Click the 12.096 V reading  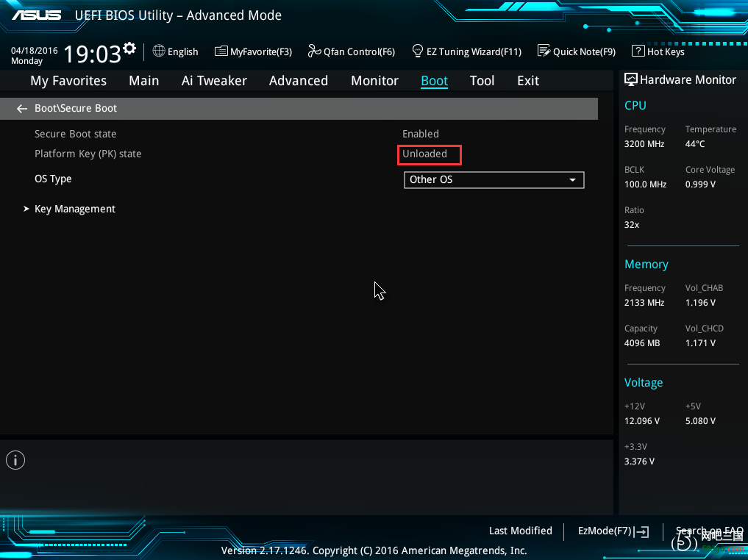642,421
